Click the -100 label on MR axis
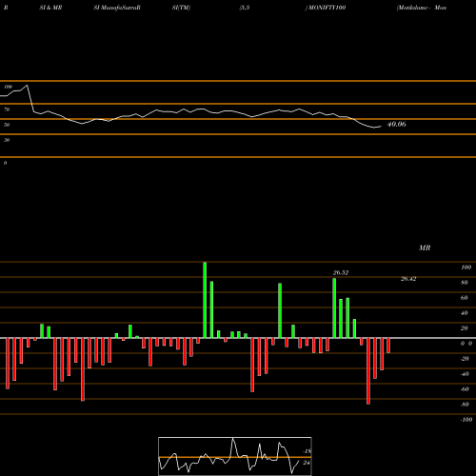 [466, 420]
